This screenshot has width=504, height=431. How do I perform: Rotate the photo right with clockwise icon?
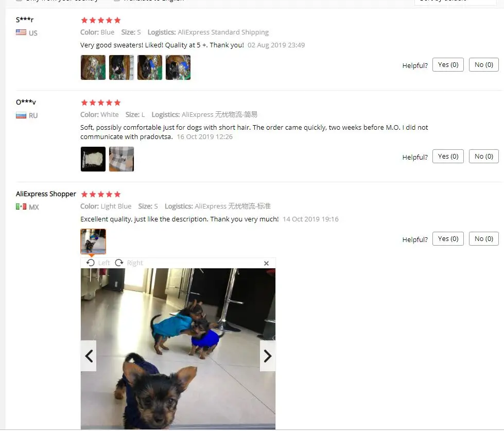(119, 263)
